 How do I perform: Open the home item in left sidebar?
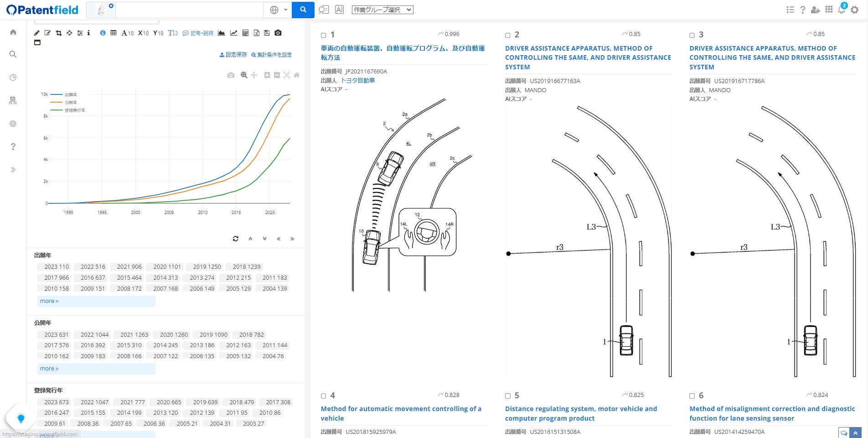point(13,32)
